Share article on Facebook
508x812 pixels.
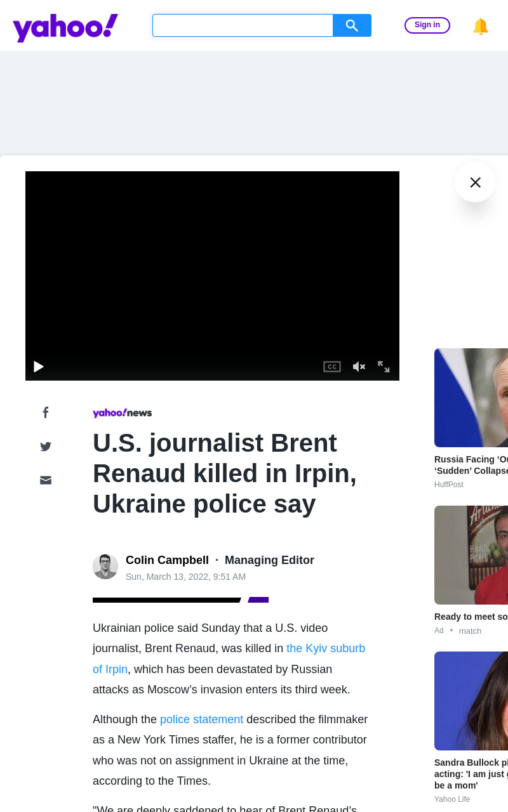click(x=46, y=412)
